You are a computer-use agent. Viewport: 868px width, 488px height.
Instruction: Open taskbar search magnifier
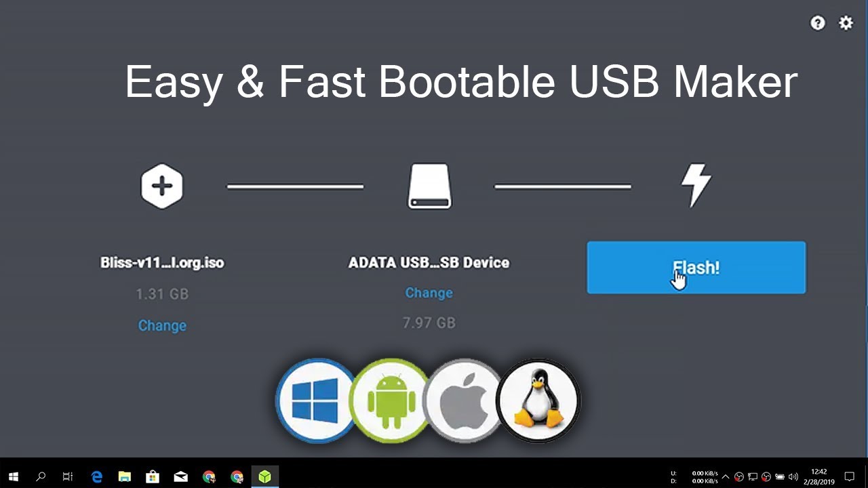point(41,476)
